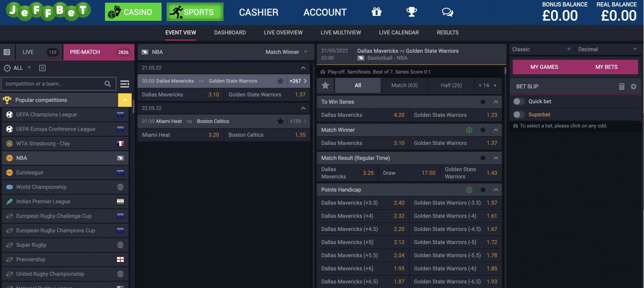Click the clock time filter icon
This screenshot has width=644, height=288.
tap(7, 68)
